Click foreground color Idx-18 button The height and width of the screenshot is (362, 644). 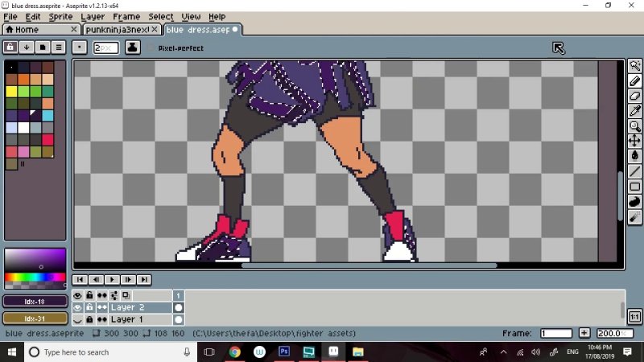(x=35, y=301)
